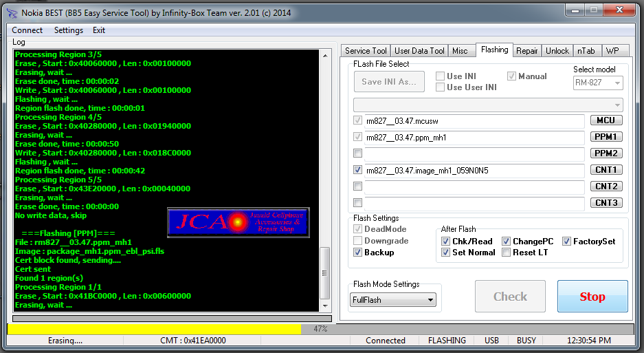This screenshot has width=644, height=353.
Task: Click the CNT1 file browse button
Action: (606, 170)
